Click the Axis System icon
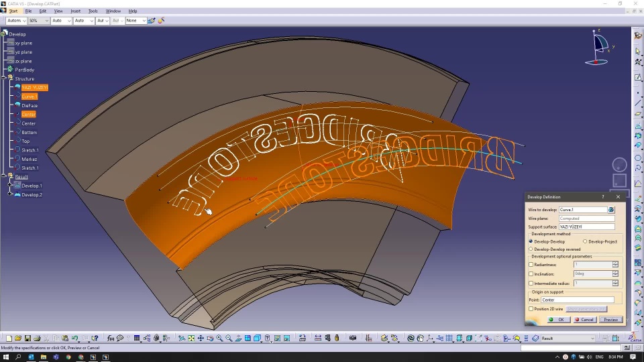Viewport: 644px width, 362px height. coord(429,338)
